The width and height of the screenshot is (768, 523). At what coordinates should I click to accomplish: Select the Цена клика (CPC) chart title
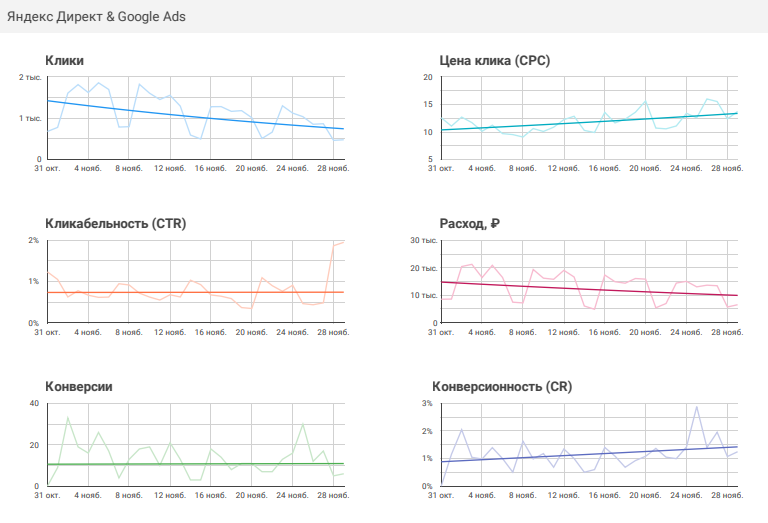490,60
